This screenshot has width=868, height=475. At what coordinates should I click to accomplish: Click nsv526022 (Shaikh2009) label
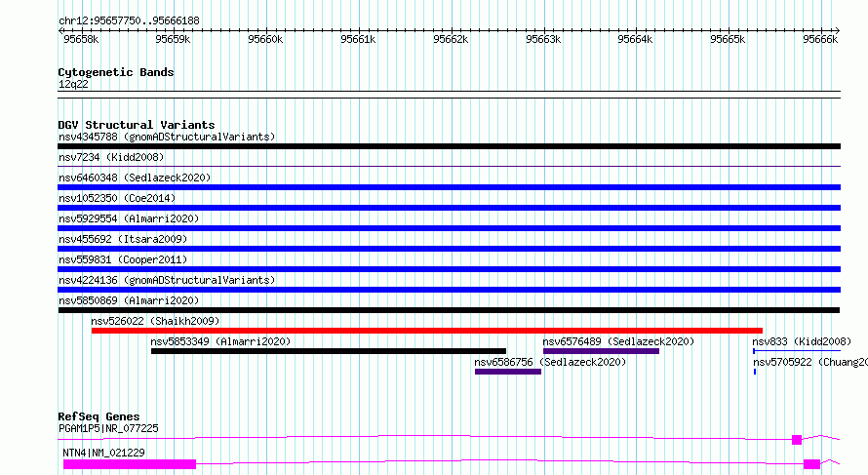click(x=155, y=321)
